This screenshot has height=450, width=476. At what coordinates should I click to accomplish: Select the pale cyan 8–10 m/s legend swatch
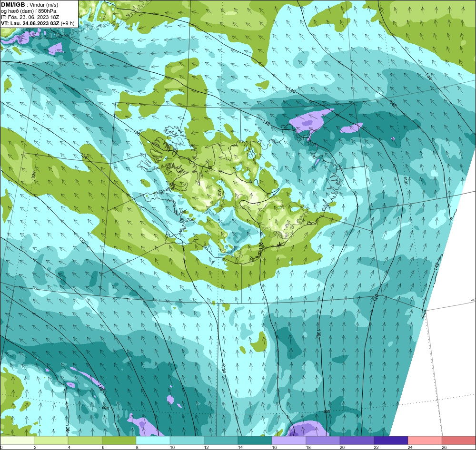tap(153, 440)
